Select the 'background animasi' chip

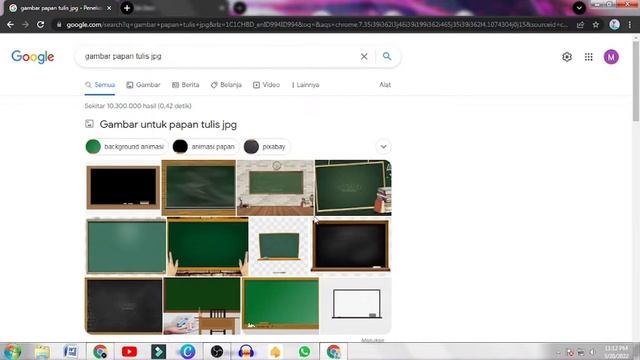(126, 147)
